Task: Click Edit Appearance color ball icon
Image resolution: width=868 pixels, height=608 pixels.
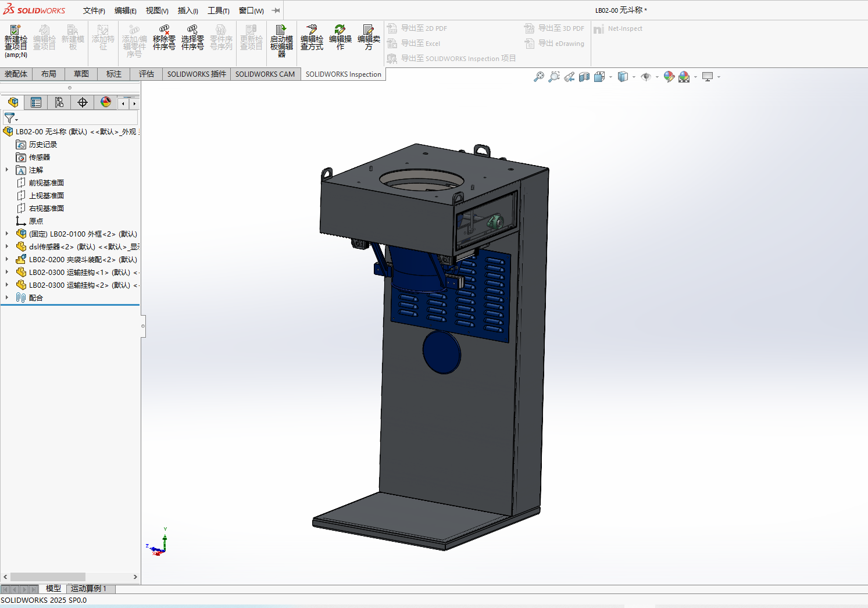Action: click(669, 77)
